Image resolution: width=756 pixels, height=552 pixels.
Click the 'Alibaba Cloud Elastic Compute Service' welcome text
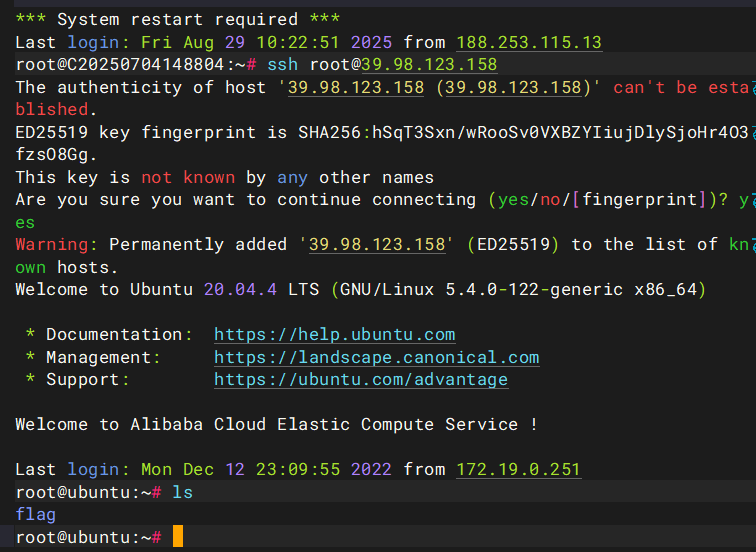tap(324, 425)
